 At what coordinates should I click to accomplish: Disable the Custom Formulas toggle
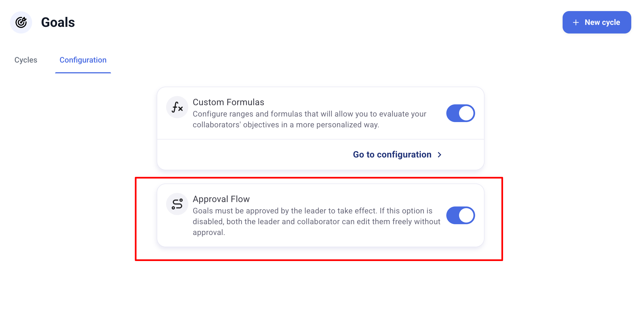(x=460, y=113)
